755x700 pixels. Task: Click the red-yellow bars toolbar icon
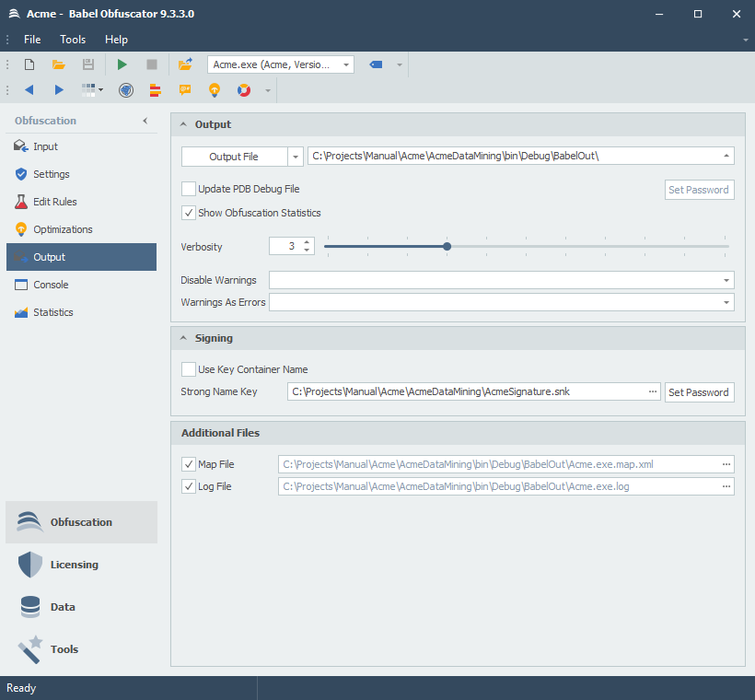point(155,90)
